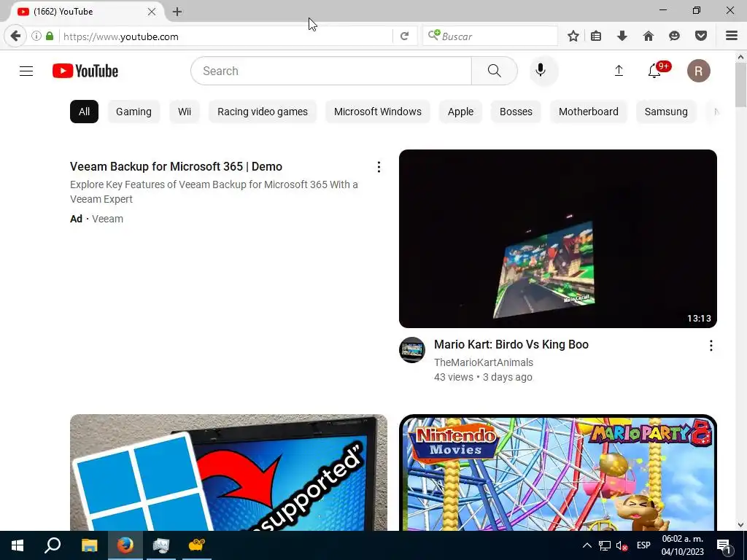Open options for Veeam Backup ad
The width and height of the screenshot is (747, 560).
379,167
